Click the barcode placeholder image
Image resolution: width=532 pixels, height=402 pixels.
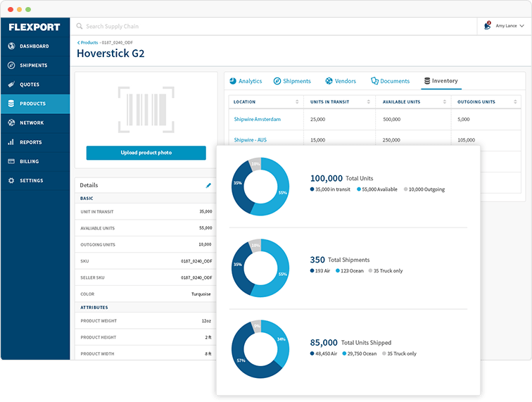pyautogui.click(x=146, y=110)
